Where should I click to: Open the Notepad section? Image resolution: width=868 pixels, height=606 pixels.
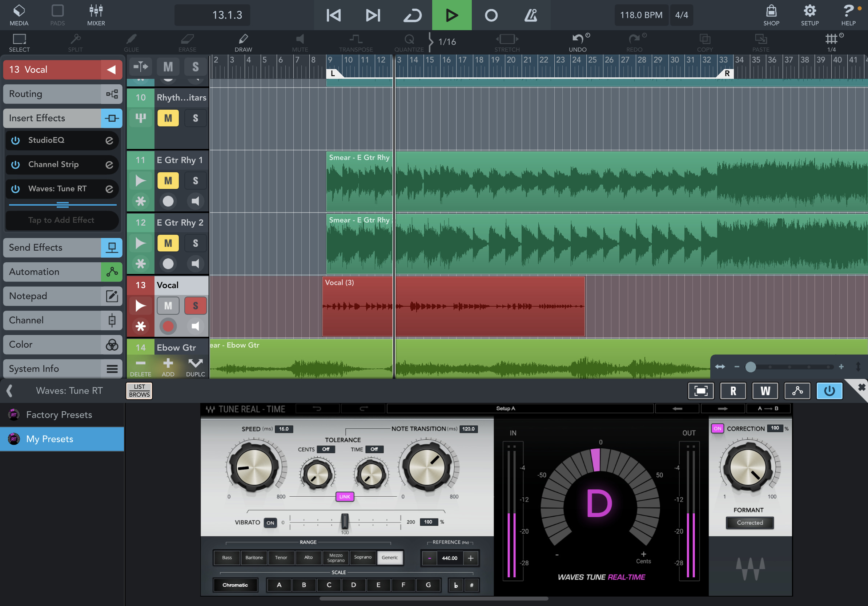(x=63, y=296)
